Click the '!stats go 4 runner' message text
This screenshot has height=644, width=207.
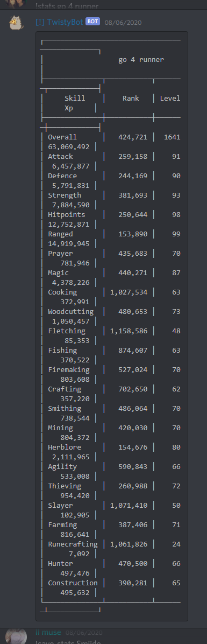[x=67, y=6]
